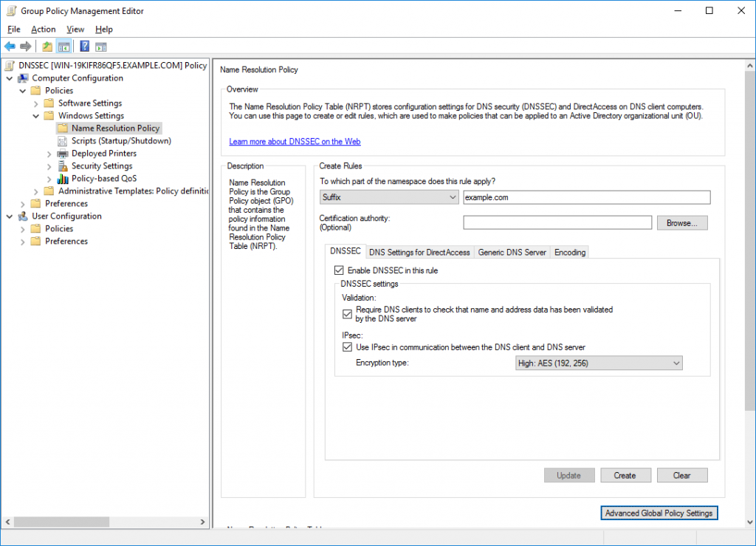Screen dimensions: 756x546
Task: Uncheck Enable DNSSEC in this rule
Action: point(339,271)
